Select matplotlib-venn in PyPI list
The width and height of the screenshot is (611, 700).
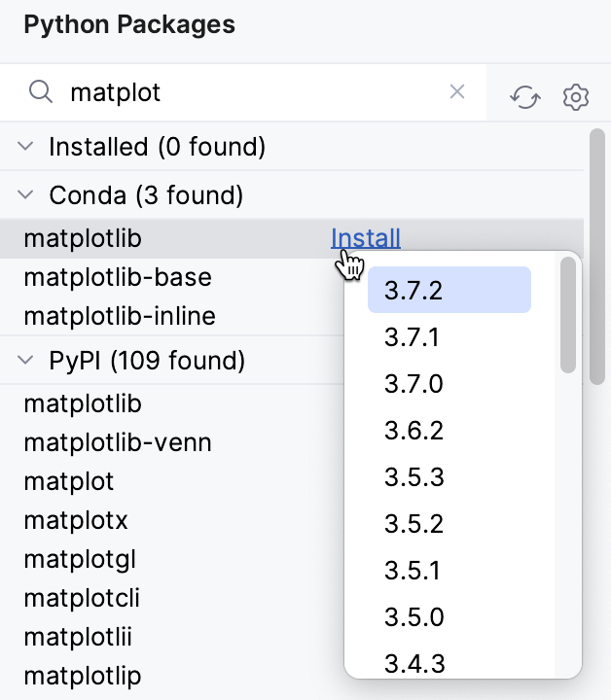click(118, 442)
